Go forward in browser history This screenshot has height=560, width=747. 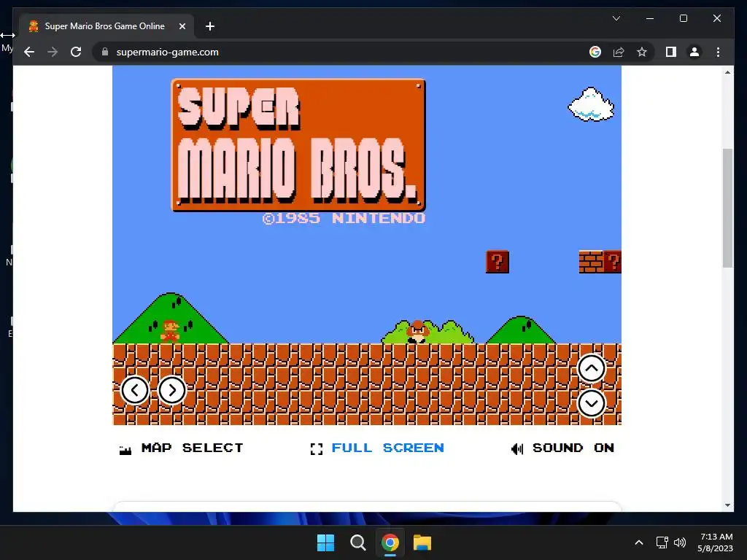point(53,52)
